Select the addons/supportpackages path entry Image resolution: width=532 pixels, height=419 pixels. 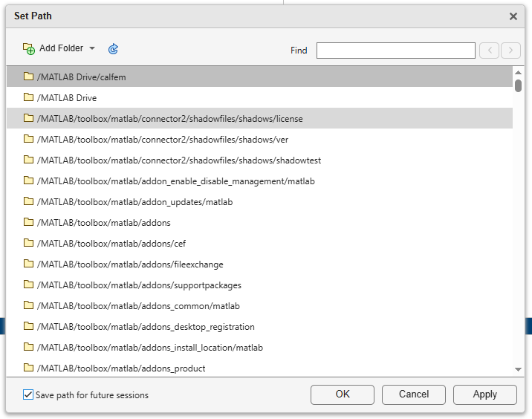pyautogui.click(x=259, y=285)
